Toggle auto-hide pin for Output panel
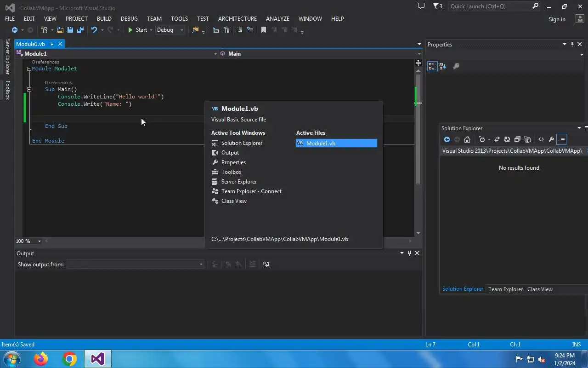The height and width of the screenshot is (368, 588). (409, 253)
